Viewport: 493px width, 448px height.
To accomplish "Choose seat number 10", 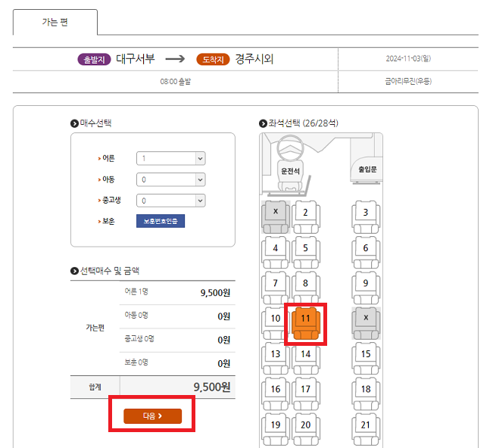I will point(274,323).
